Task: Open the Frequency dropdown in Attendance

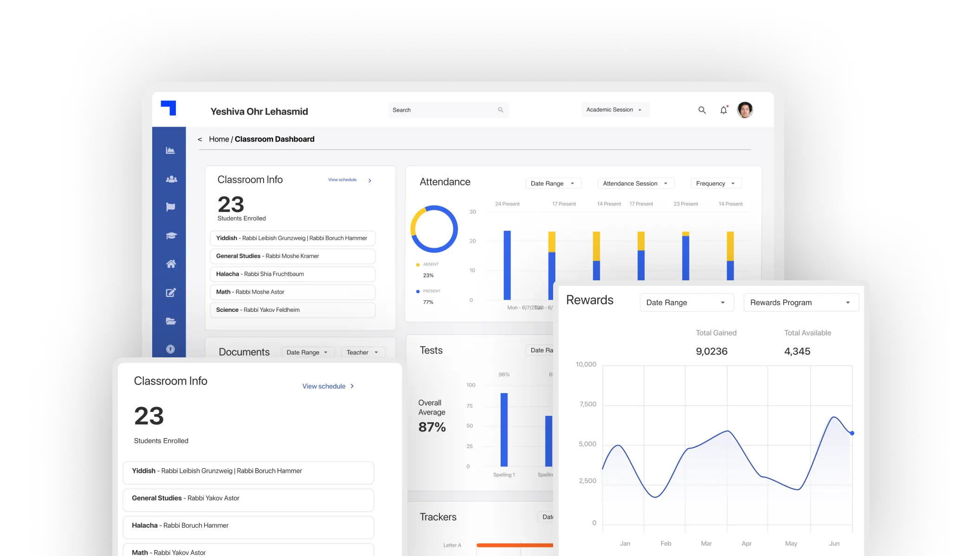Action: (716, 183)
